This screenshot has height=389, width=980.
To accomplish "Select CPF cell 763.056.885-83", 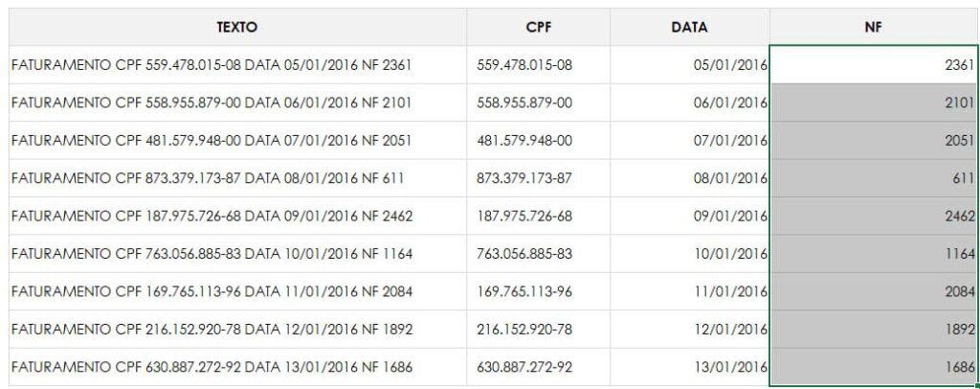I will point(538,254).
